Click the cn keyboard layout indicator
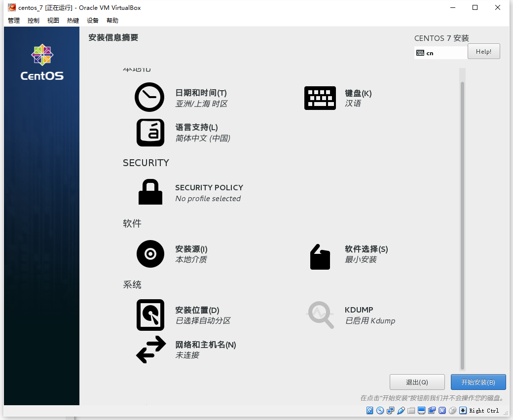The image size is (513, 420). tap(440, 53)
